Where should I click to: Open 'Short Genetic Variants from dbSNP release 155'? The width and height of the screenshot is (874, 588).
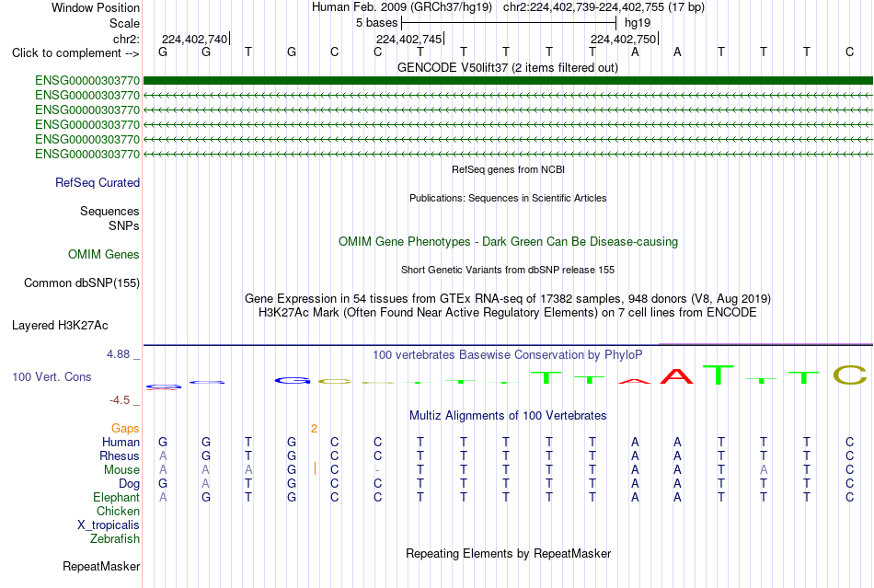tap(508, 270)
